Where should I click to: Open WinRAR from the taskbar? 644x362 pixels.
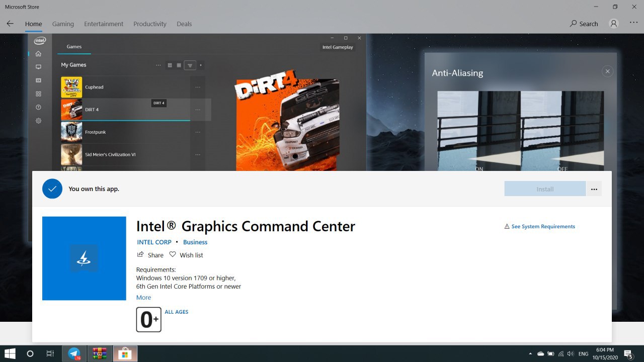100,353
